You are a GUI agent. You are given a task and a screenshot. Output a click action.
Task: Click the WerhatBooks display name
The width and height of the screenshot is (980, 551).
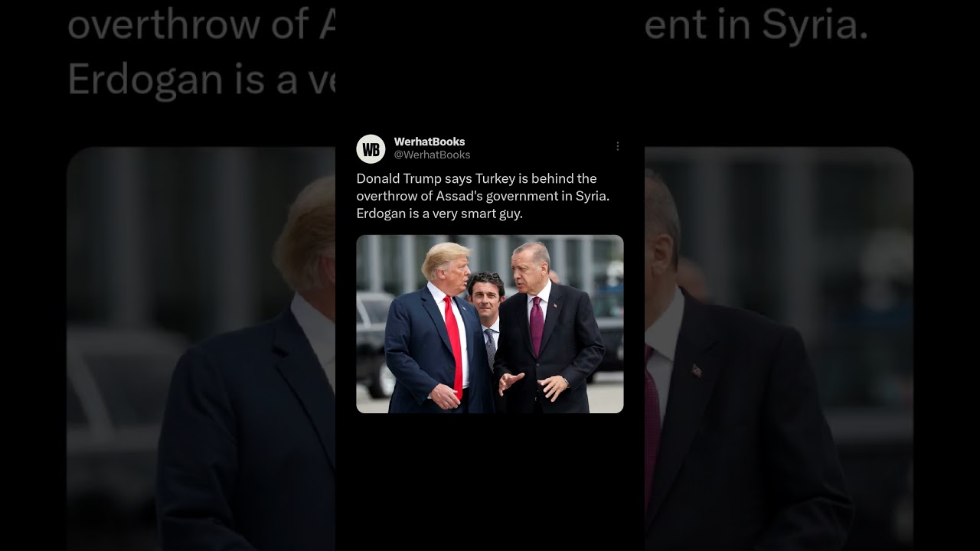coord(430,142)
